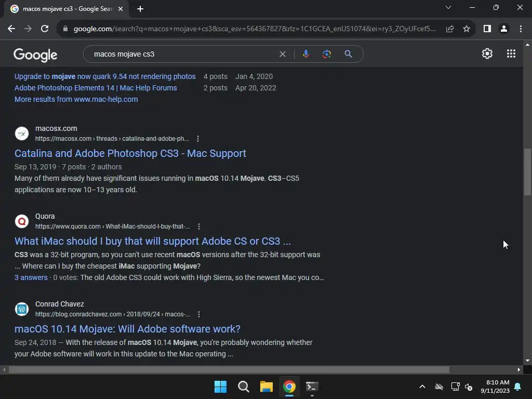Image resolution: width=532 pixels, height=399 pixels.
Task: Clear the search query
Action: pos(282,54)
